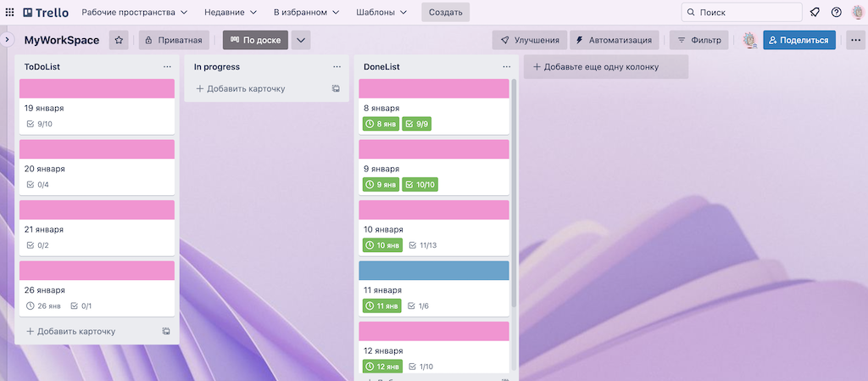This screenshot has width=868, height=381.
Task: Open the board member avatar near Share
Action: coord(749,40)
